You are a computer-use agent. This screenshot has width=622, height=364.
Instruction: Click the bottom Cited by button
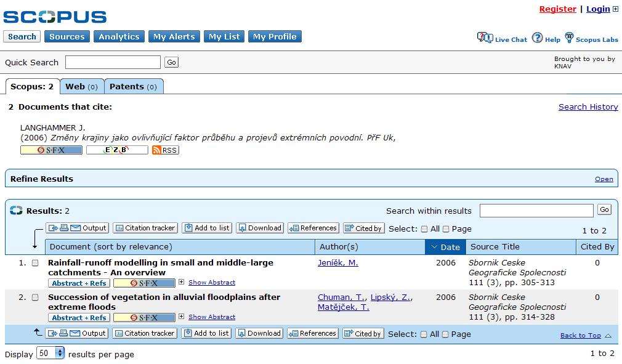pos(363,333)
